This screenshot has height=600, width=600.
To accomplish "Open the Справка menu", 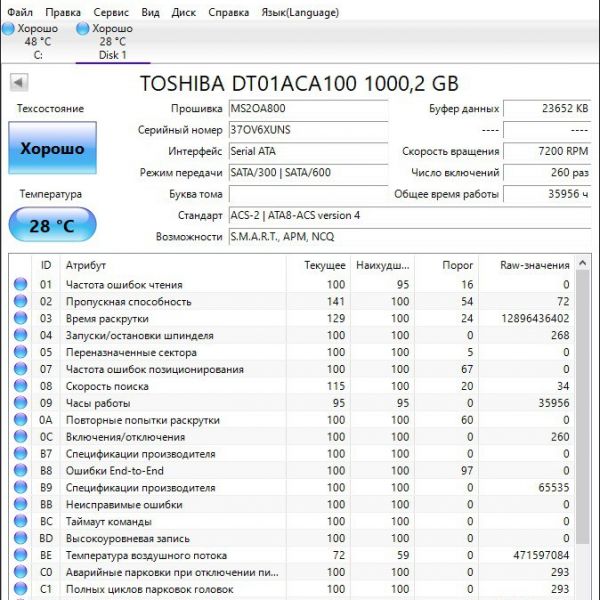I will point(228,12).
